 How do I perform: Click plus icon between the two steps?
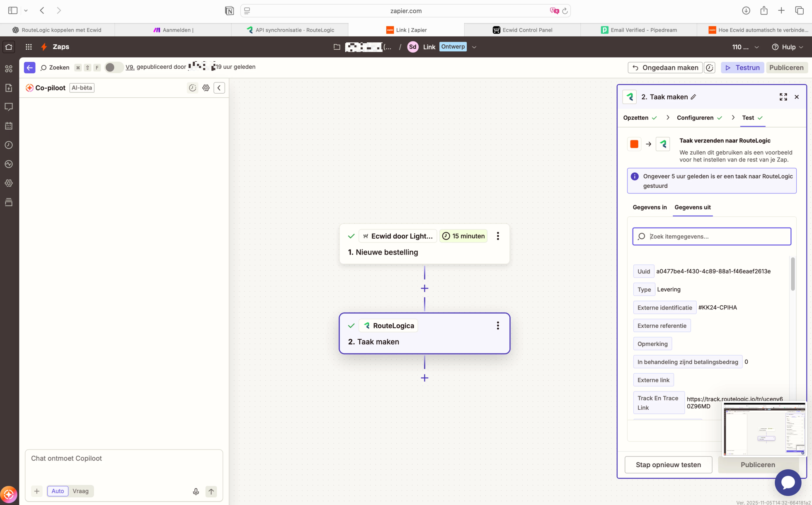pos(424,288)
